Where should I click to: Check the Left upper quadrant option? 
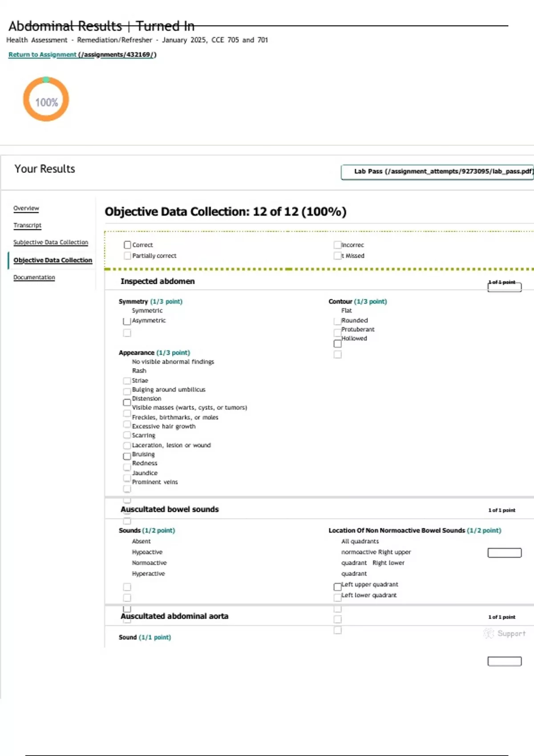[x=337, y=587]
